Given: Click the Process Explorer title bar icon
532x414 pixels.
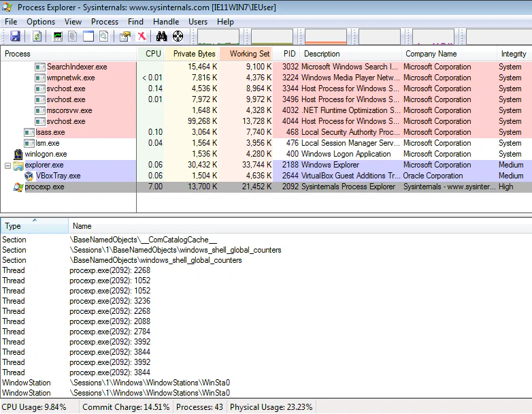Looking at the screenshot, I should point(7,7).
